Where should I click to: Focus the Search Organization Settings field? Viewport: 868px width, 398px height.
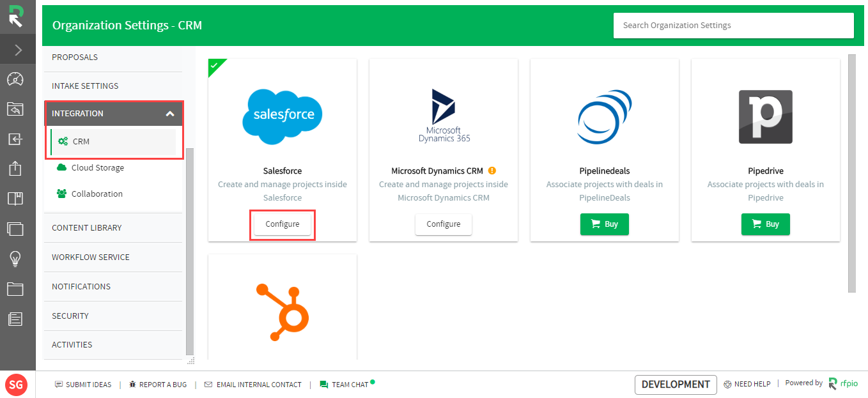[x=734, y=26]
